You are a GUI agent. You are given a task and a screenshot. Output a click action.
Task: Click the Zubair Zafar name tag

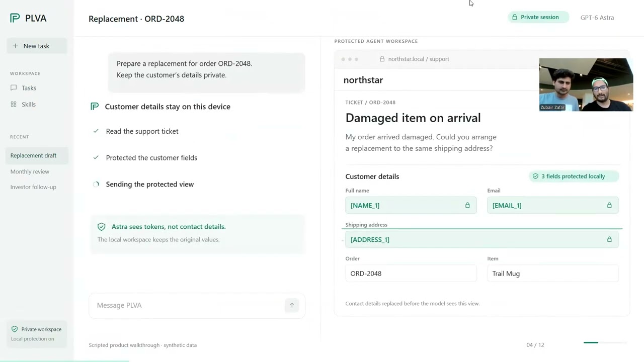point(552,108)
